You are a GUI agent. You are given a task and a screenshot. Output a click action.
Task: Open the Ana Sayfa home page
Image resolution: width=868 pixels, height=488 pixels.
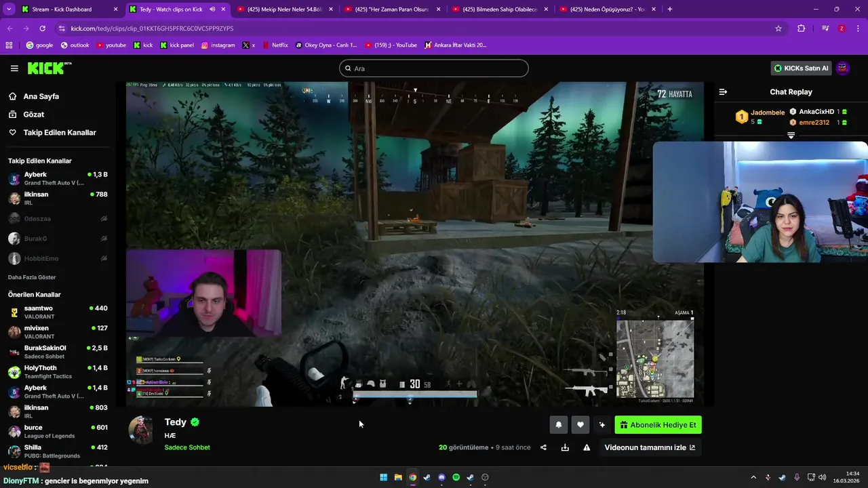point(41,96)
